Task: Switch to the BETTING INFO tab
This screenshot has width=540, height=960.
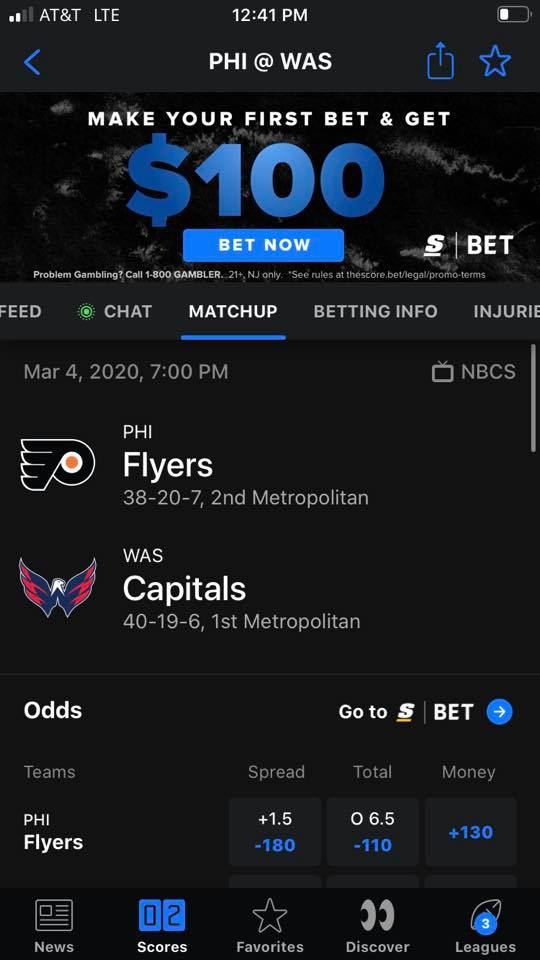Action: [x=375, y=311]
